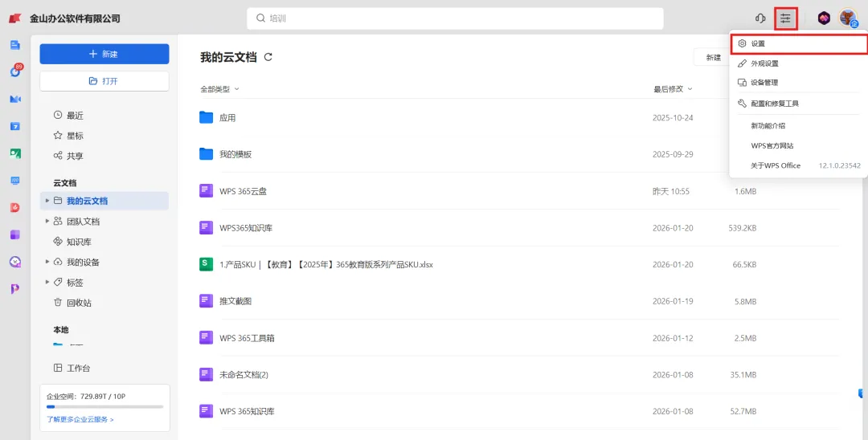The height and width of the screenshot is (440, 868).
Task: Open the WPS 365云盘 document
Action: 243,191
